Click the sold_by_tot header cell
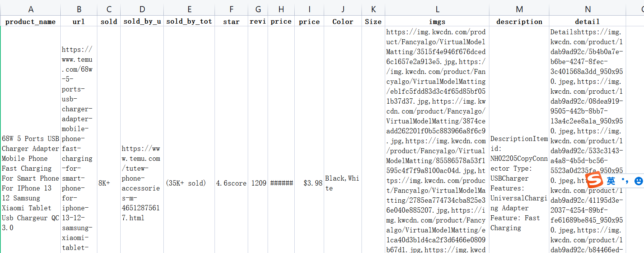 coord(189,22)
